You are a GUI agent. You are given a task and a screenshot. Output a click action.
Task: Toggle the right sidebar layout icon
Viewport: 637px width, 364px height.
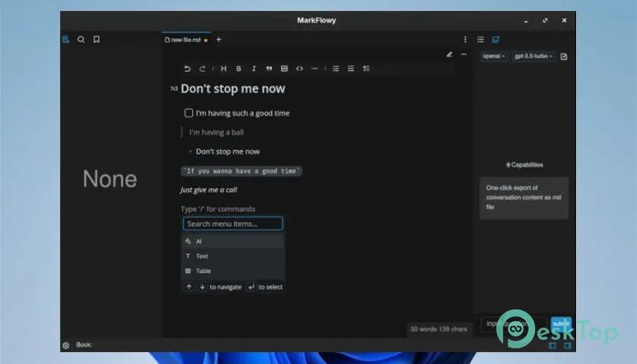[568, 346]
